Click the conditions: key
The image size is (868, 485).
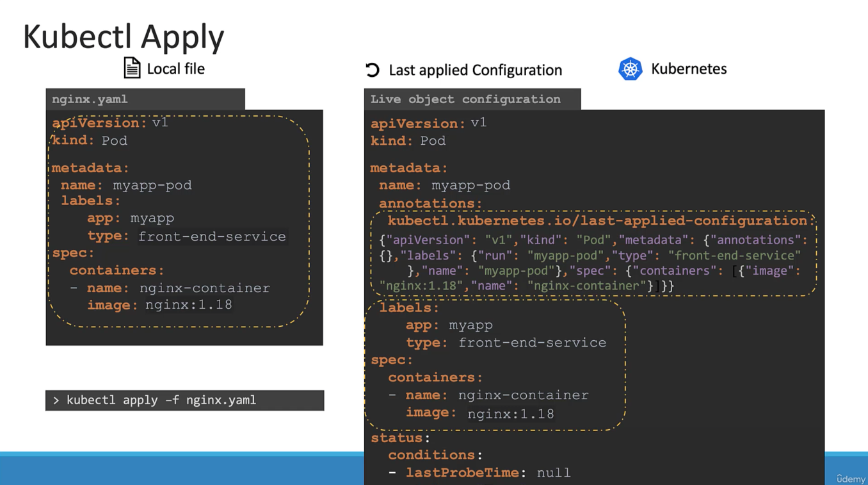[435, 455]
